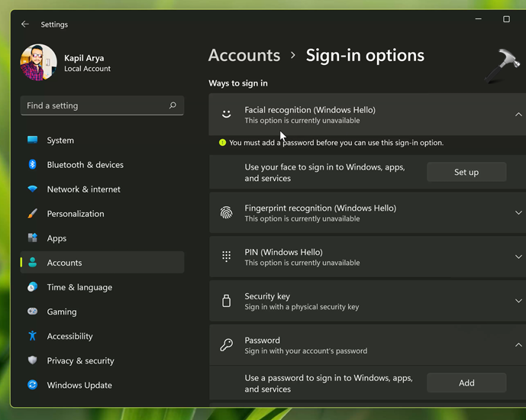The width and height of the screenshot is (526, 420).
Task: Click the Gaming controller icon
Action: [33, 312]
